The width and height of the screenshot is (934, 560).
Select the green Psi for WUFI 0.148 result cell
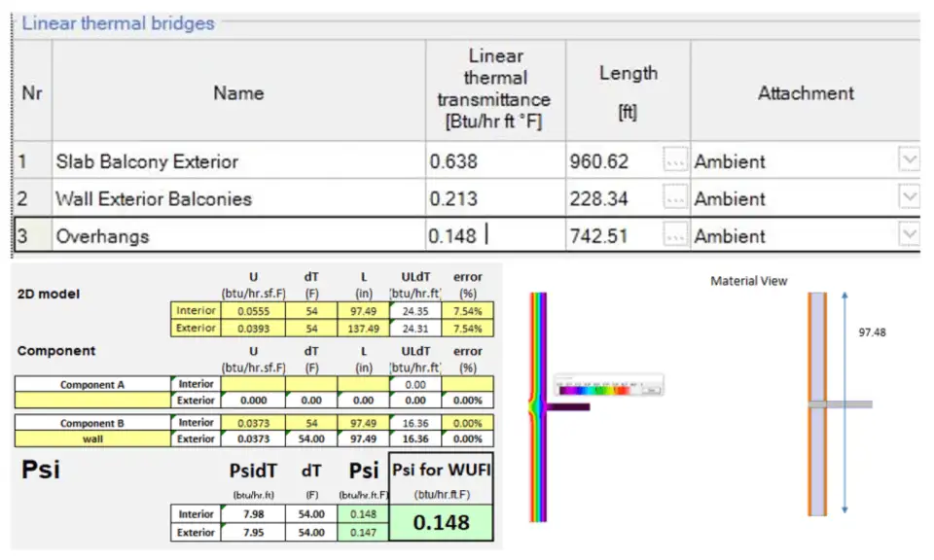click(443, 522)
